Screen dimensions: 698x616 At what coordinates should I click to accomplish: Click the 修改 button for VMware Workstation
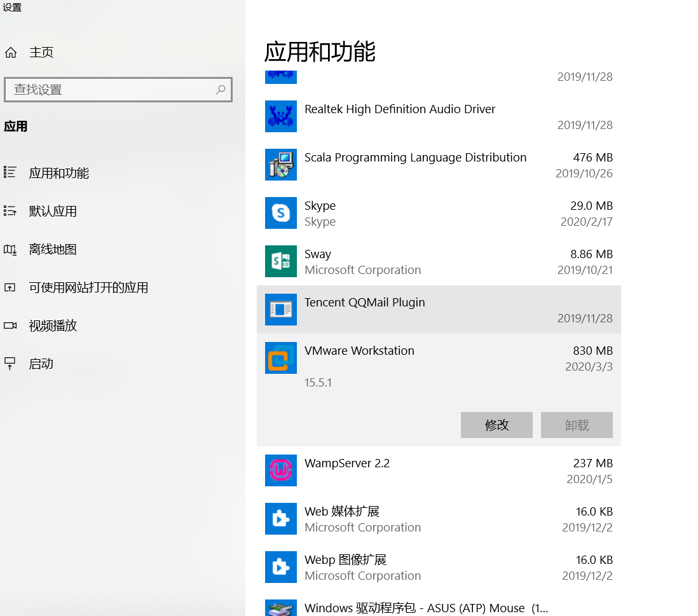(496, 425)
